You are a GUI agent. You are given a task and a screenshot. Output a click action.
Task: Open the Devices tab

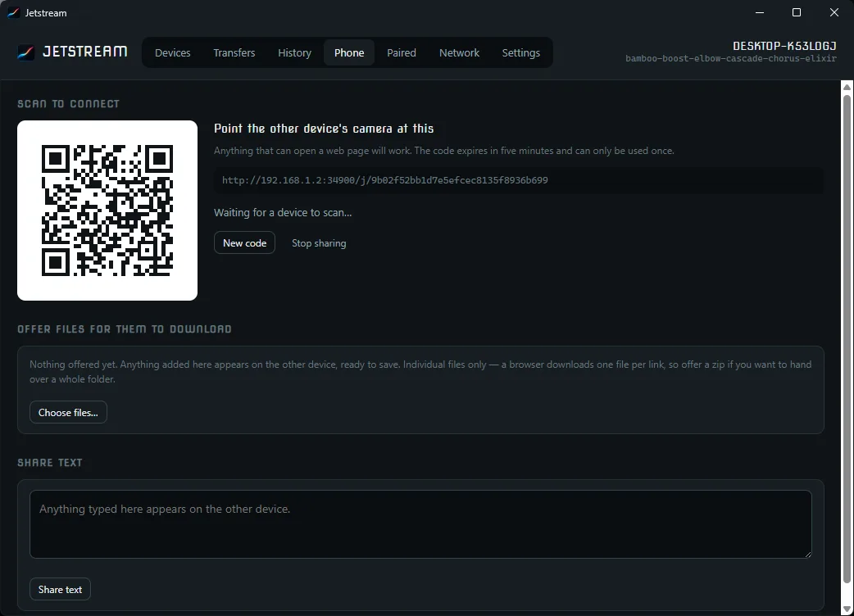(173, 52)
